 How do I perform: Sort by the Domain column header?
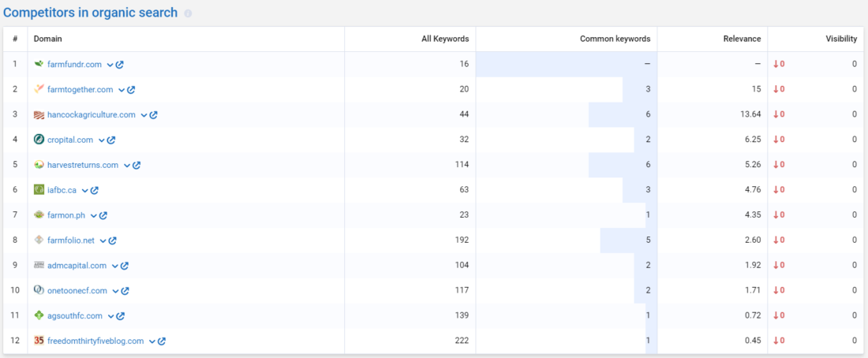(47, 39)
